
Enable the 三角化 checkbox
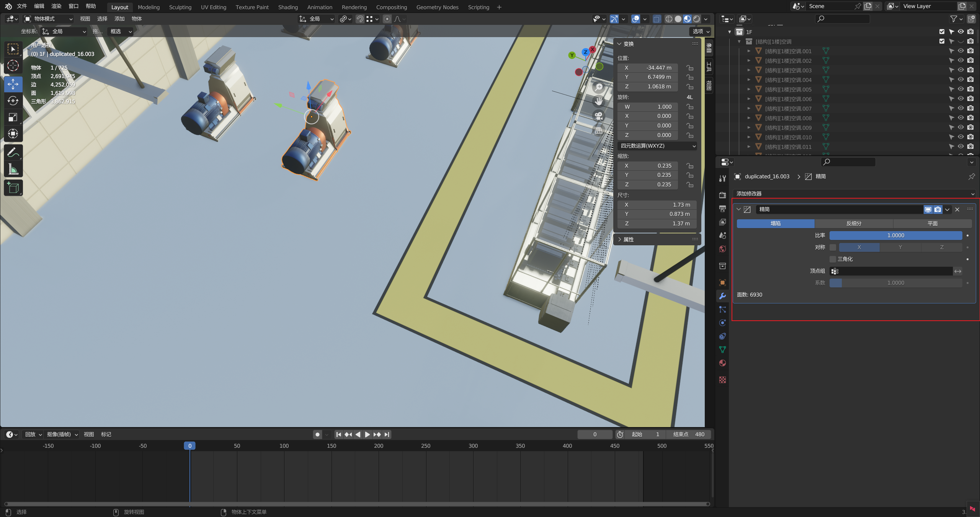pos(833,259)
